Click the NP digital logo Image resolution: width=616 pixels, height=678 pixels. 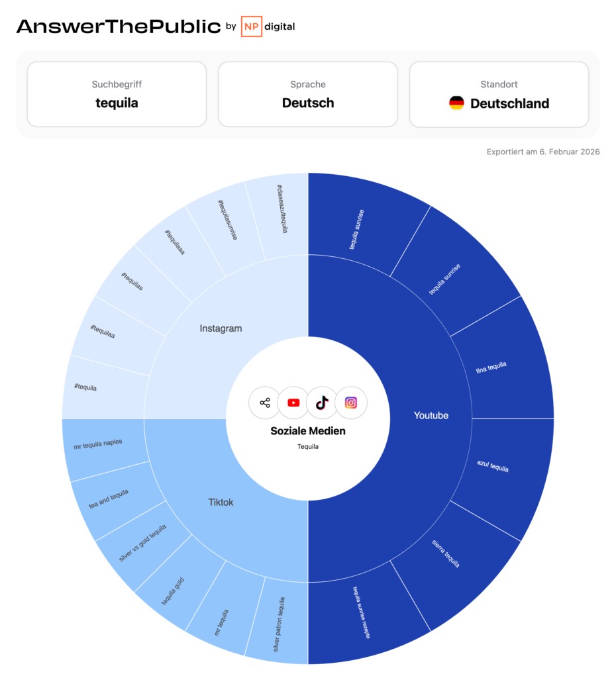click(x=268, y=26)
